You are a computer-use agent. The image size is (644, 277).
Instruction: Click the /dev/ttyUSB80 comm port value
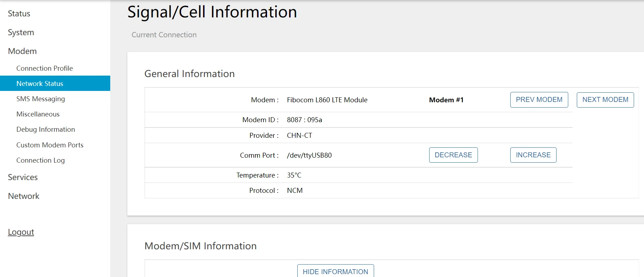[309, 155]
